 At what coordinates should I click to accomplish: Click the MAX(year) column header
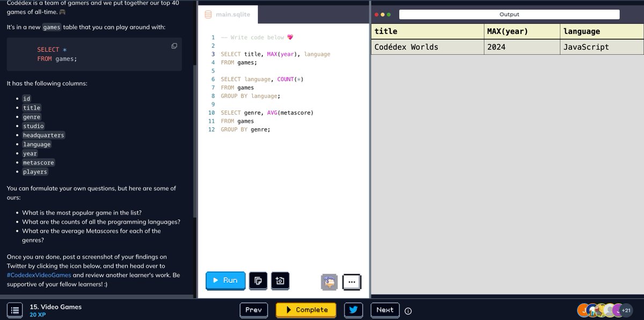[x=522, y=31]
